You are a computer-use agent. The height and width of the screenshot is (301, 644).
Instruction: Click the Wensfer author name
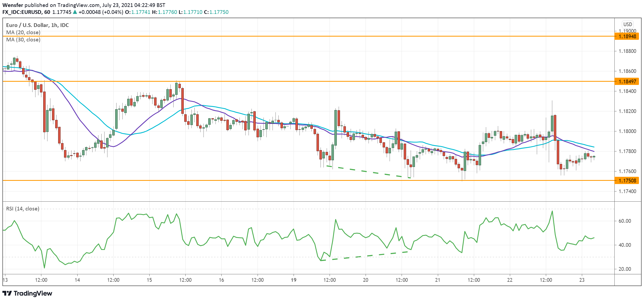[13, 5]
